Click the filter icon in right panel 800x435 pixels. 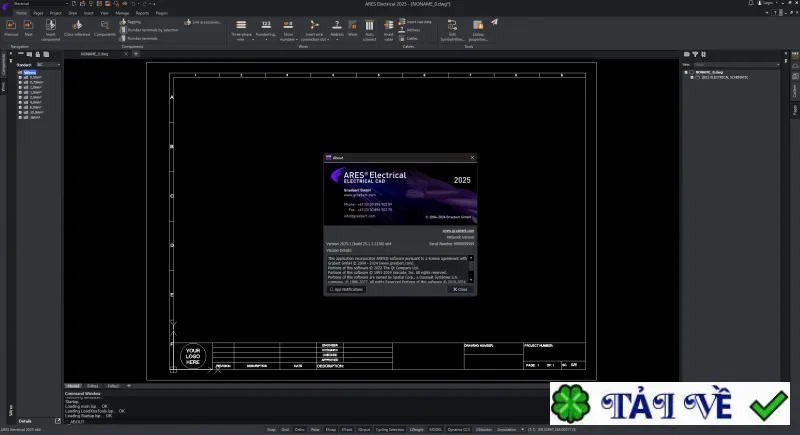click(x=695, y=54)
